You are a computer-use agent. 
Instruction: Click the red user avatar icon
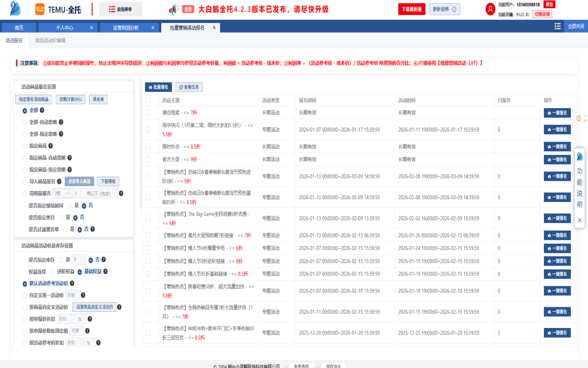click(491, 9)
